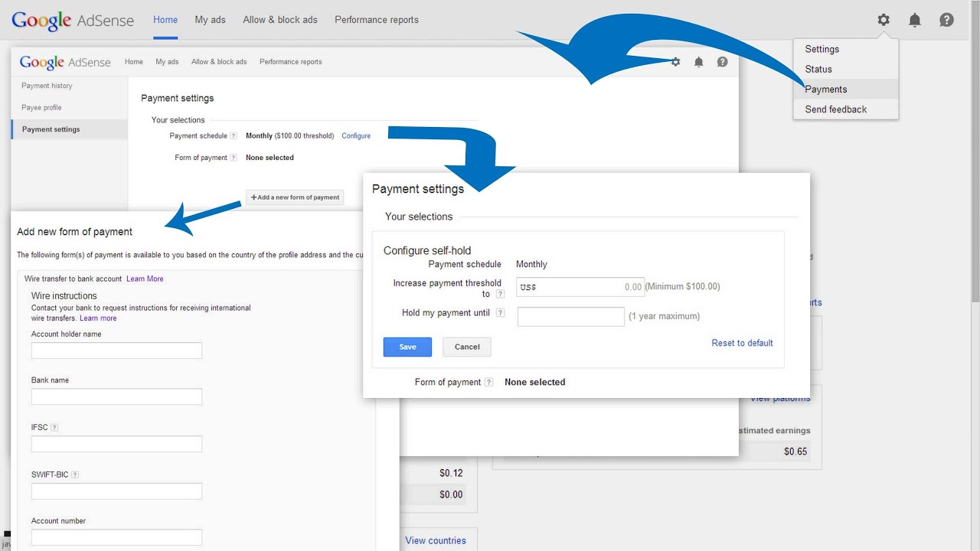This screenshot has width=980, height=551.
Task: Open the gear menu in the large AdSense header
Action: point(884,20)
